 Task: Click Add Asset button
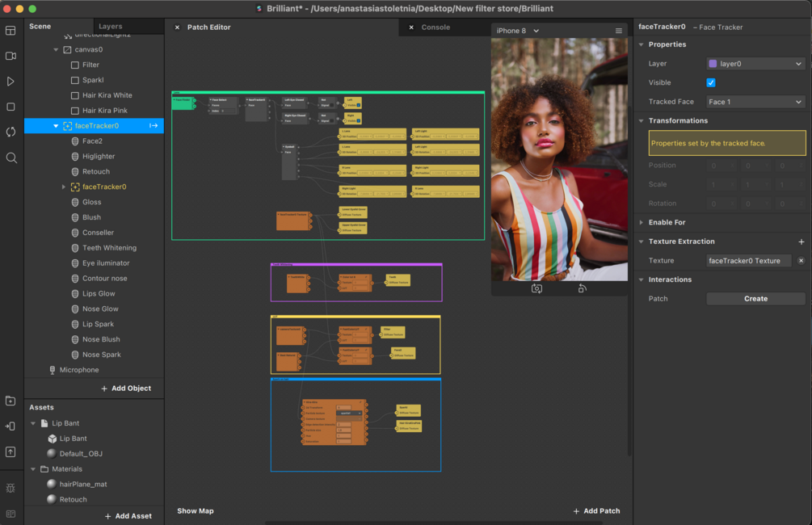[128, 516]
